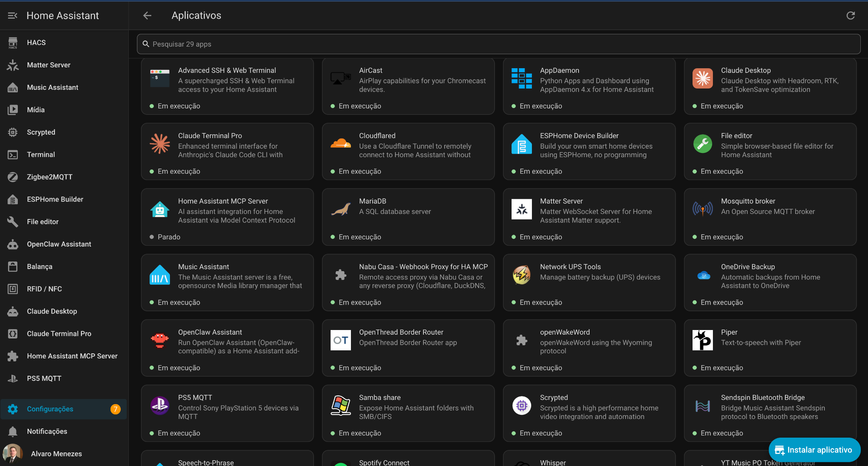The image size is (868, 466).
Task: Open Matter Server in sidebar
Action: 64,65
